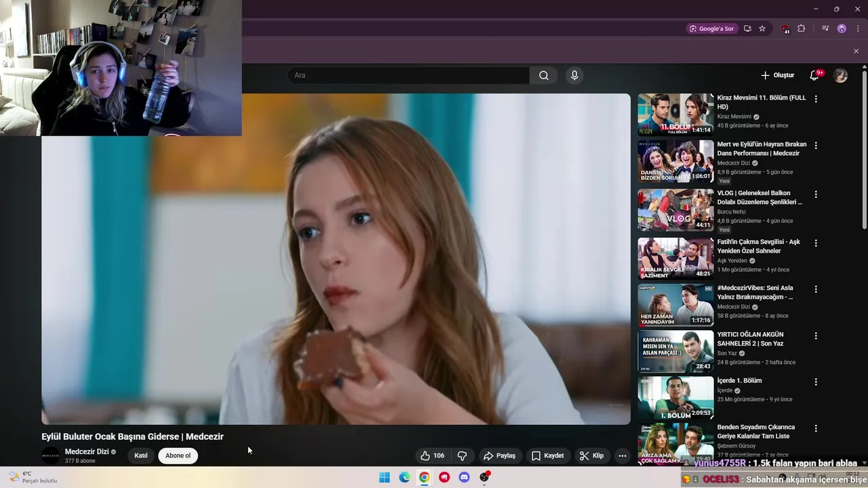Open menu for Benden Soyadımı Çıkarınca video
This screenshot has width=868, height=488.
tap(816, 429)
